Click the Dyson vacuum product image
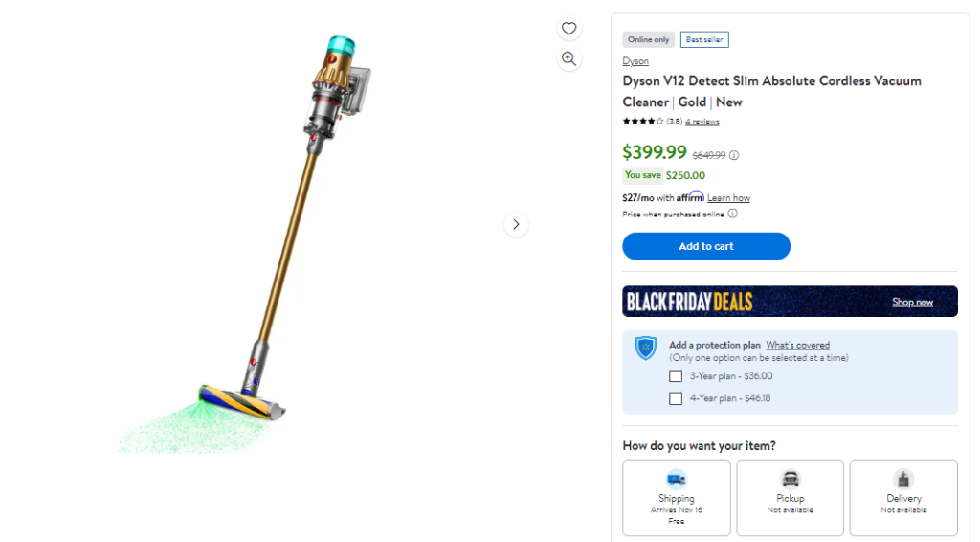 pyautogui.click(x=244, y=244)
